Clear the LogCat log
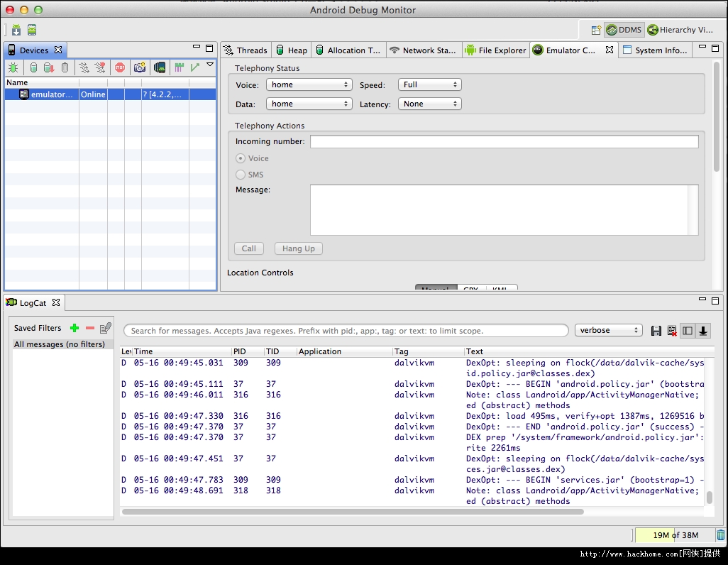This screenshot has width=728, height=565. pyautogui.click(x=671, y=331)
